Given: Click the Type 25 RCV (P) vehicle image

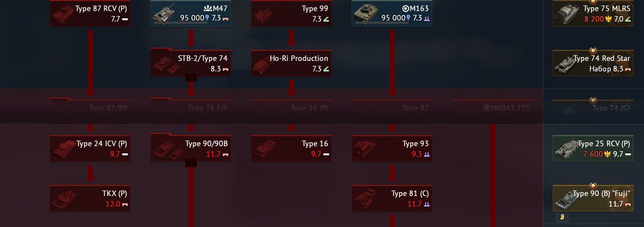Looking at the screenshot, I should click(567, 149).
